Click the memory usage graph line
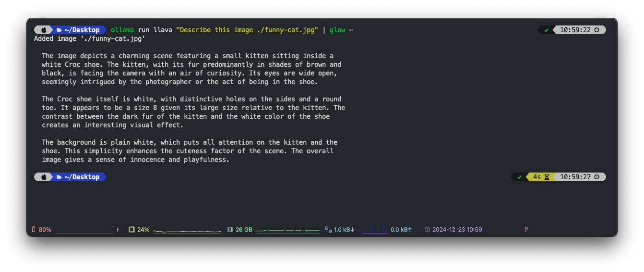Screen dimensions: 644x272 point(287,231)
